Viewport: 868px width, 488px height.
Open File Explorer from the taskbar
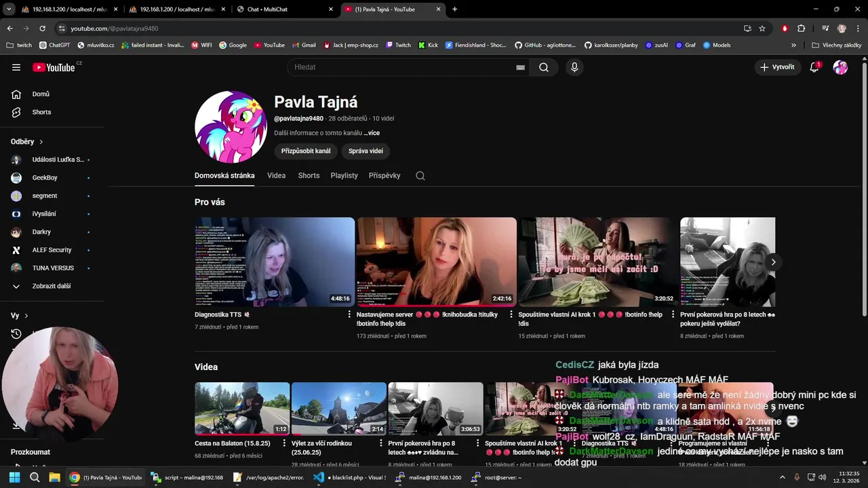pyautogui.click(x=54, y=477)
